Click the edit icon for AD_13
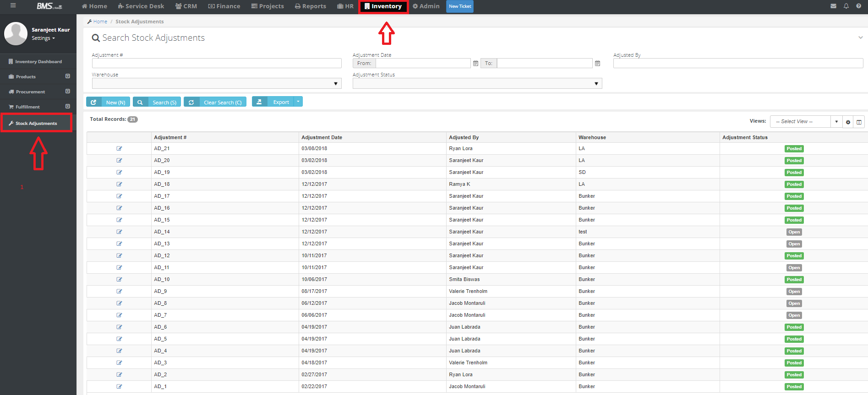This screenshot has width=868, height=395. tap(119, 243)
